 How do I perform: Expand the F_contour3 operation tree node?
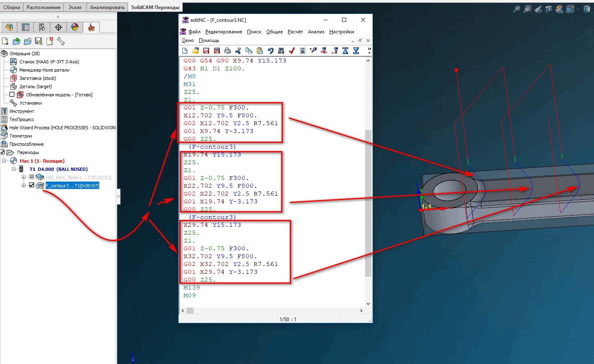pyautogui.click(x=24, y=186)
